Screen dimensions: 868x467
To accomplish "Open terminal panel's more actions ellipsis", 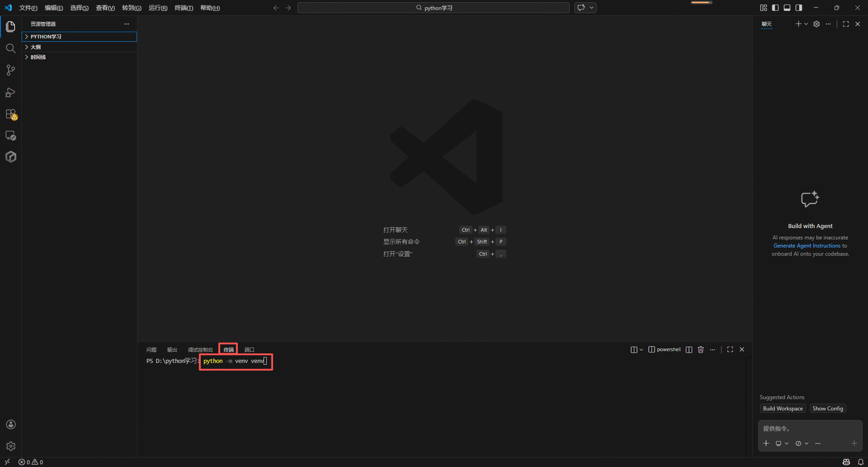I will point(712,350).
